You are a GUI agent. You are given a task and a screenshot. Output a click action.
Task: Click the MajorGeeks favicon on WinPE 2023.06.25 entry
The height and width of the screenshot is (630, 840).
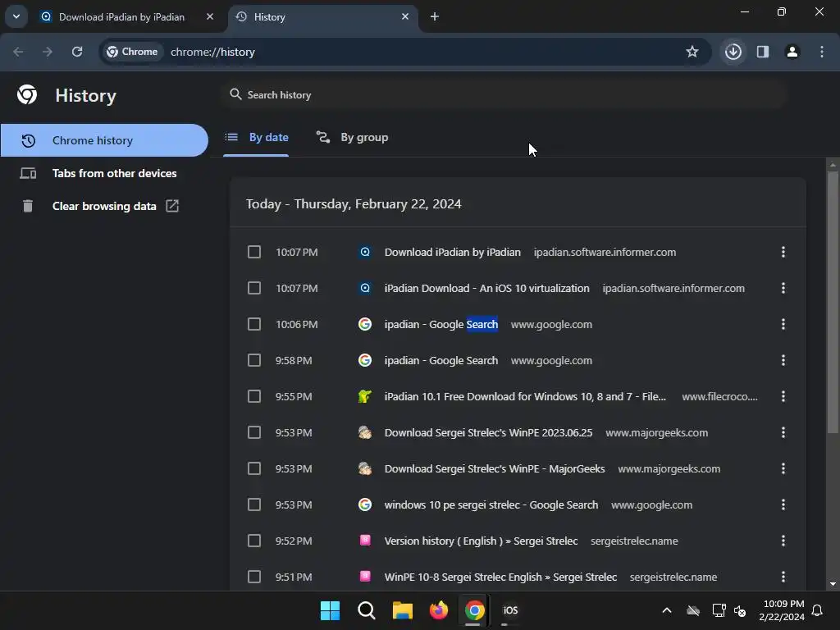(365, 432)
